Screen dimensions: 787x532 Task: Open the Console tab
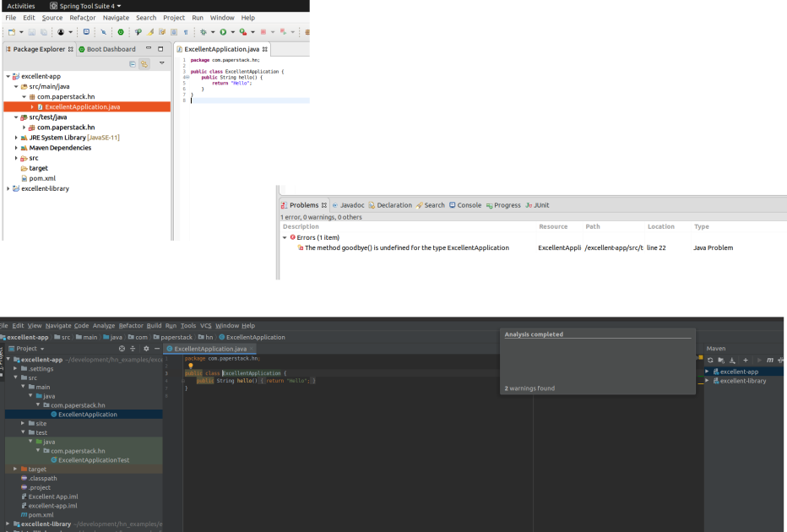[469, 205]
